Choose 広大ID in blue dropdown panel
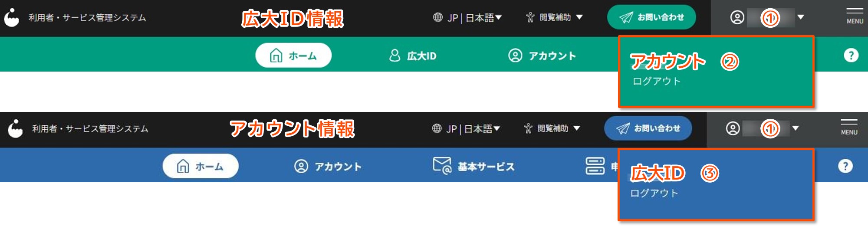This screenshot has height=226, width=868. [x=658, y=173]
